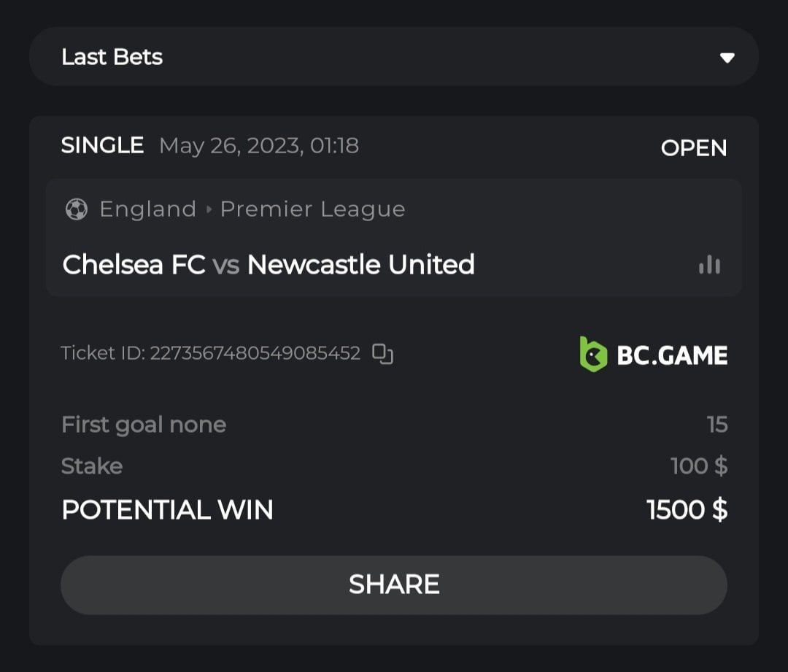788x672 pixels.
Task: Open the Premier League breadcrumb link
Action: tap(312, 209)
